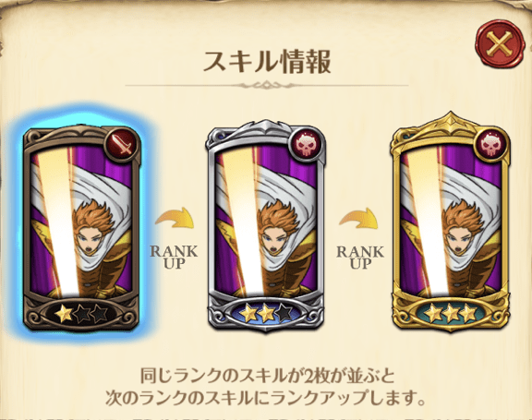Select the gold three-star skill card
The width and height of the screenshot is (532, 420).
(x=451, y=222)
